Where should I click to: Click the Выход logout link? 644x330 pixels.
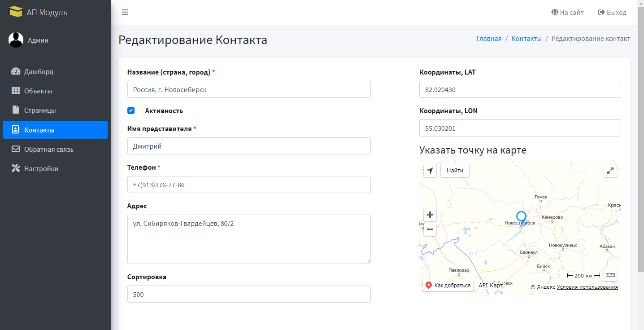coord(612,12)
